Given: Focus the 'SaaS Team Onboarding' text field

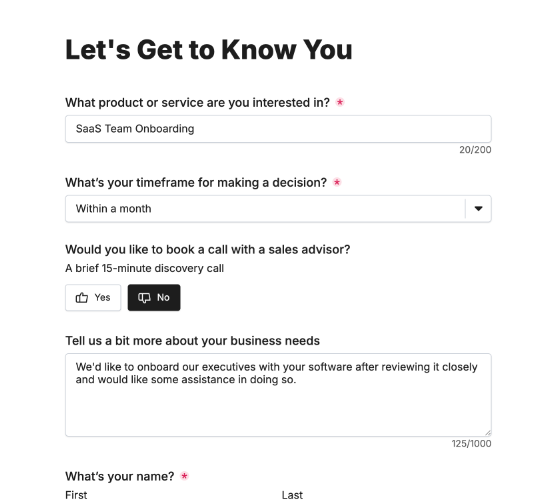Looking at the screenshot, I should [278, 129].
